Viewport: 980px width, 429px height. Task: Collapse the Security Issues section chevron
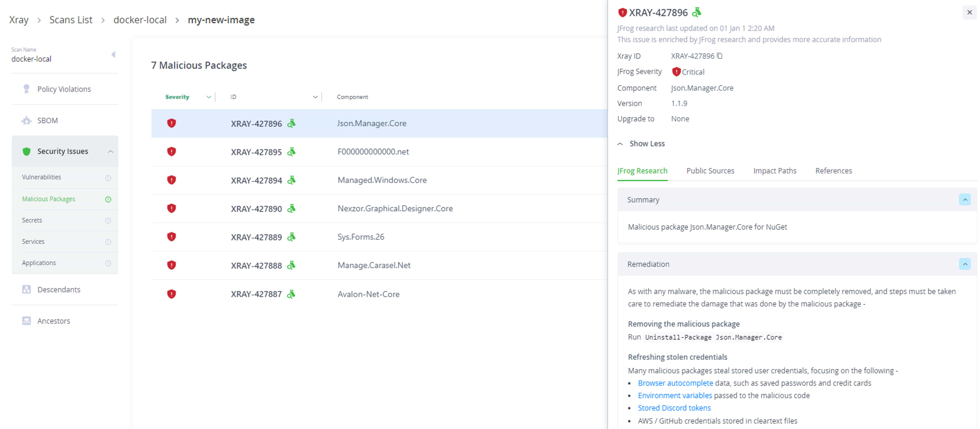coord(110,152)
